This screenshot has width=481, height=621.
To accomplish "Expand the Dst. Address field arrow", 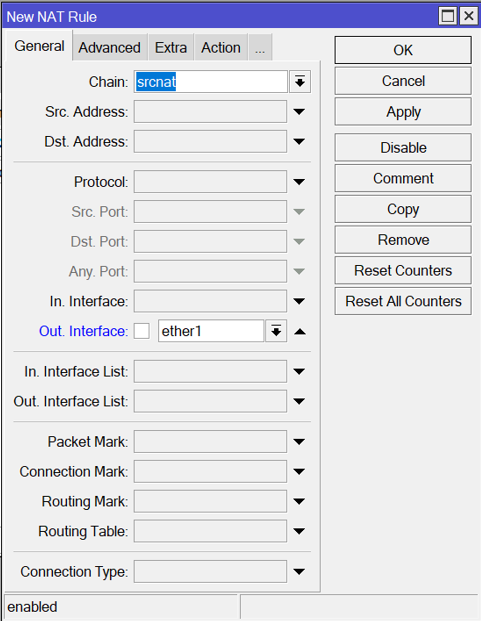I will [299, 141].
